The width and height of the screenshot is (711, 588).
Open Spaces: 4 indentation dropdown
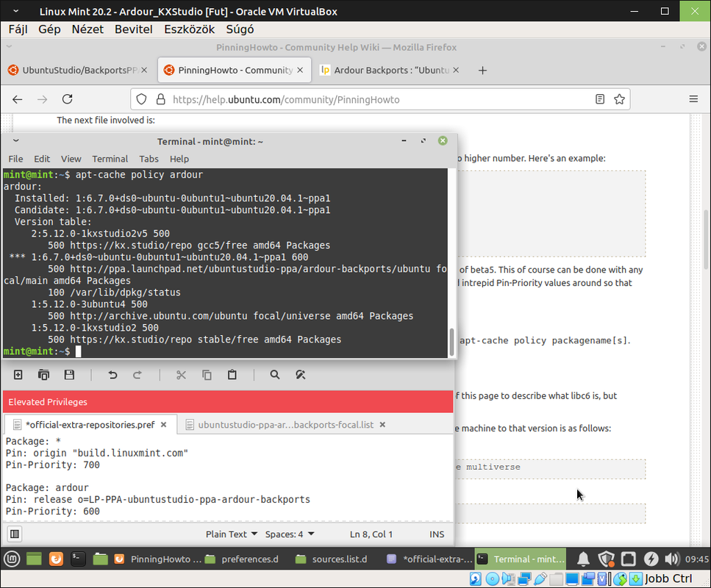(x=290, y=534)
